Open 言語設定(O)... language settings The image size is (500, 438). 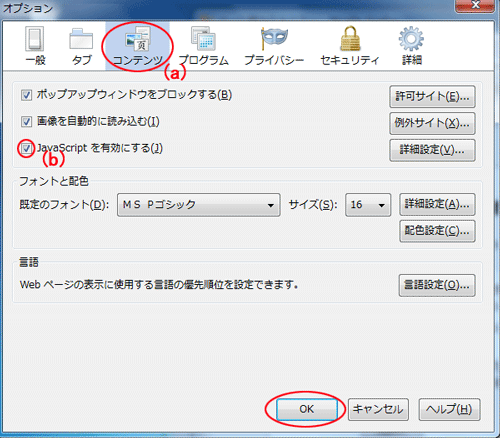[x=437, y=286]
